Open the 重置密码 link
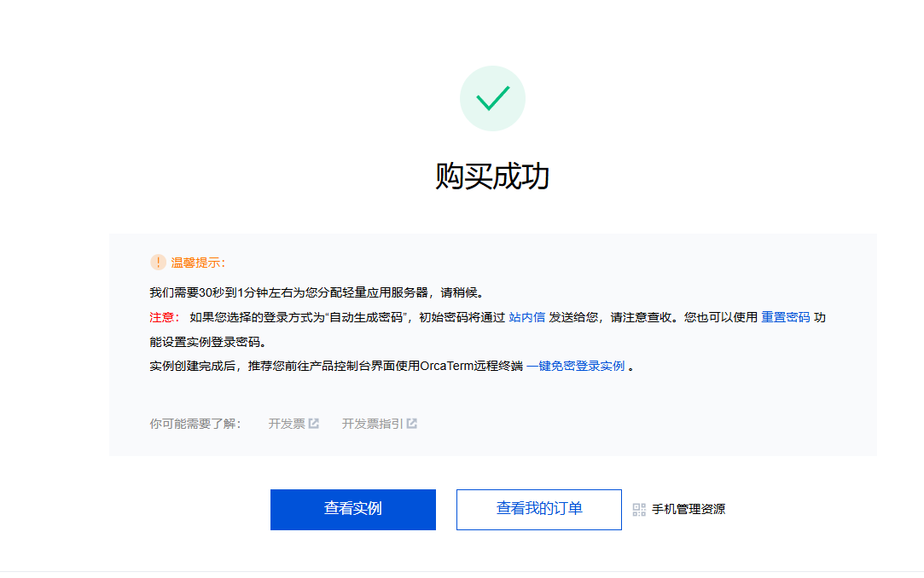The height and width of the screenshot is (578, 924). coord(785,317)
